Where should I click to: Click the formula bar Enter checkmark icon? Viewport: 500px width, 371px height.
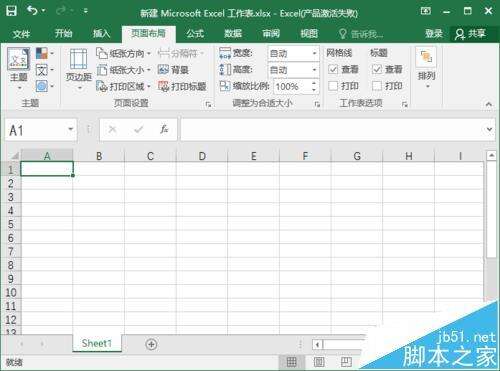(x=139, y=129)
